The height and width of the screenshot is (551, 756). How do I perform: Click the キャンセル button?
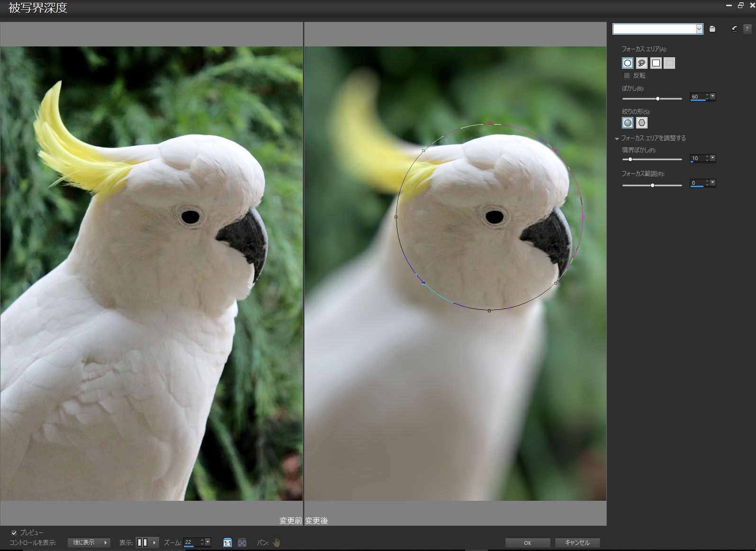[x=577, y=543]
